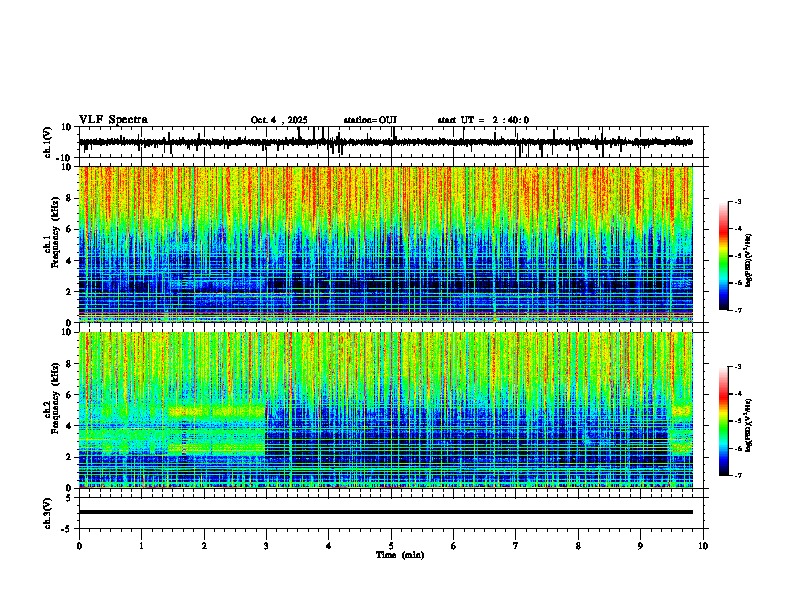Click the "-3" label on ch.1 colorbar
Image resolution: width=792 pixels, height=612 pixels.
click(x=737, y=201)
